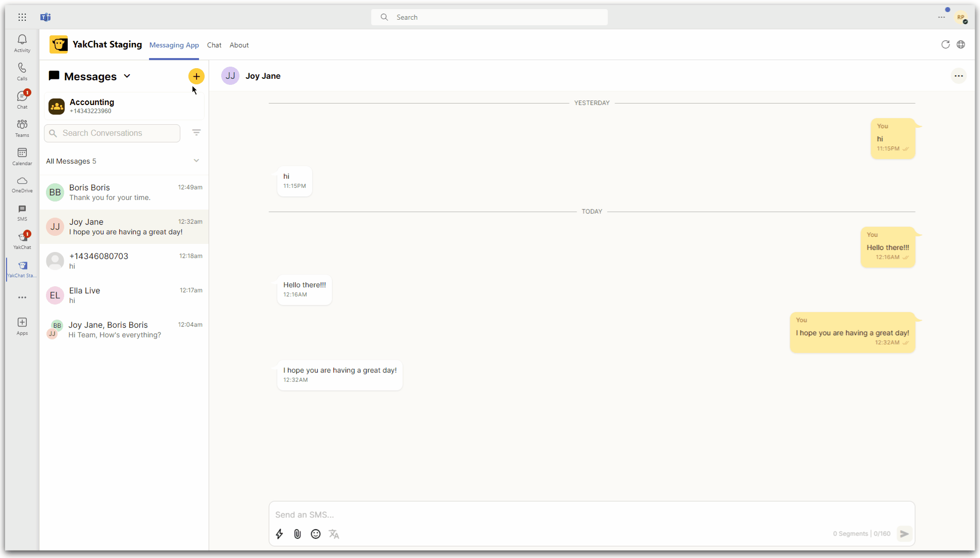Open the RP profile avatar menu
The width and height of the screenshot is (980, 558).
coord(961,17)
